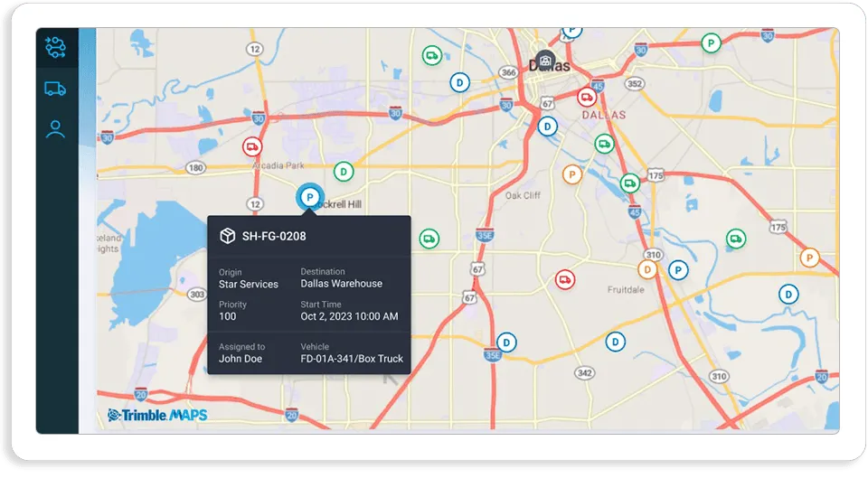Select blue D marker beside 35E shield
The width and height of the screenshot is (868, 488).
(x=506, y=343)
